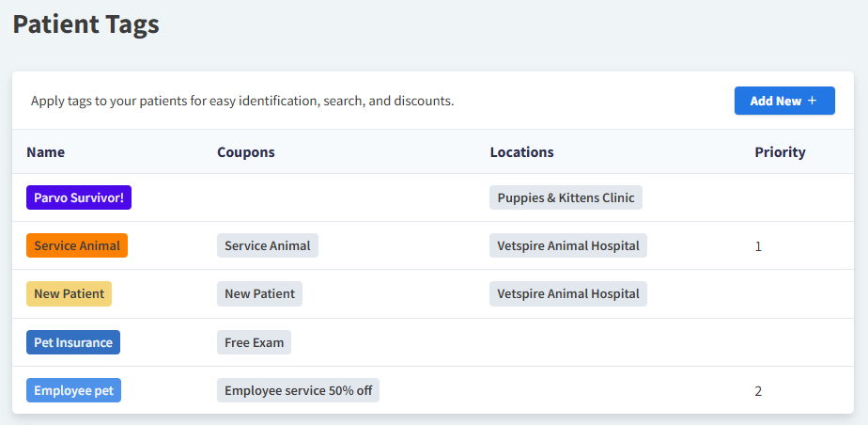Viewport: 868px width, 425px height.
Task: Click the Locations column header
Action: click(x=522, y=152)
